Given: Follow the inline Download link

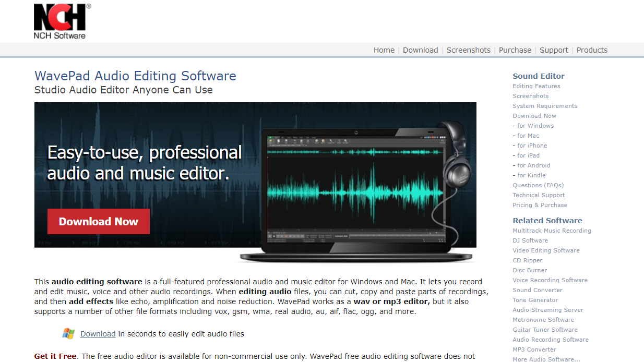Looking at the screenshot, I should pos(98,334).
